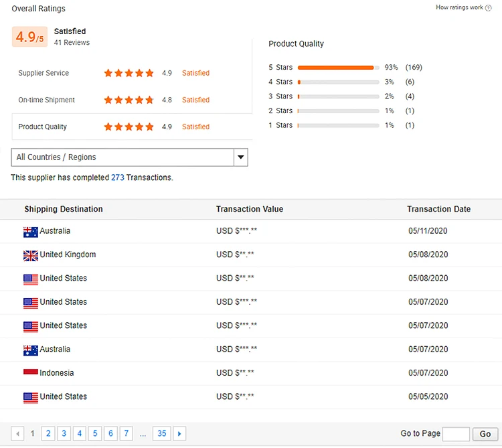Click the 273 transactions link
The width and height of the screenshot is (502, 448).
click(x=118, y=178)
